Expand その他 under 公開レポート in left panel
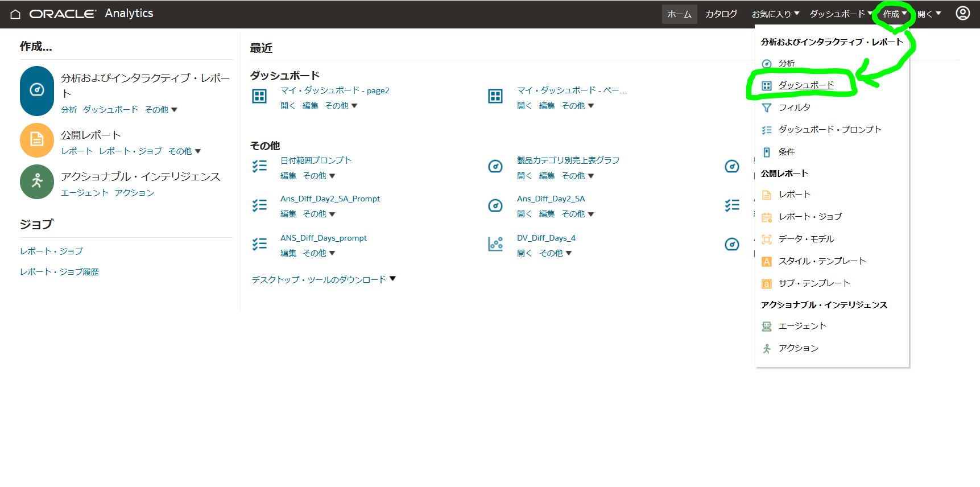Image resolution: width=980 pixels, height=487 pixels. coord(185,151)
